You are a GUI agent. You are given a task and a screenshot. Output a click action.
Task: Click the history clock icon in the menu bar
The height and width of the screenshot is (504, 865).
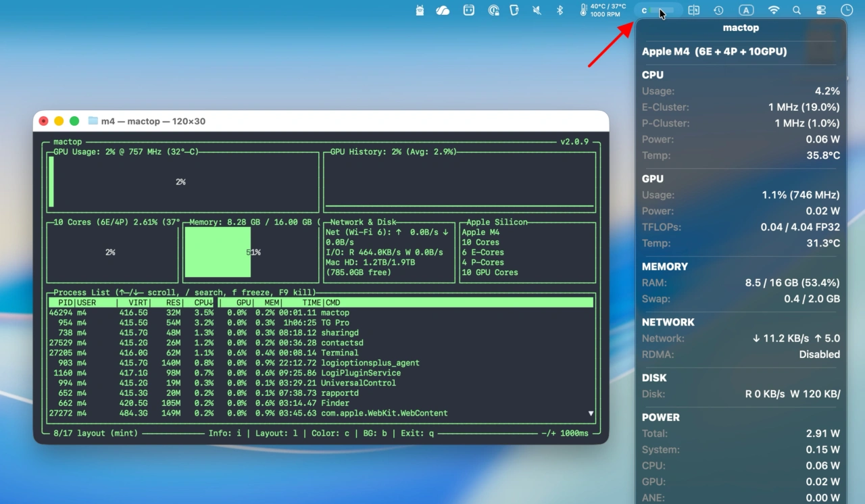pos(718,10)
